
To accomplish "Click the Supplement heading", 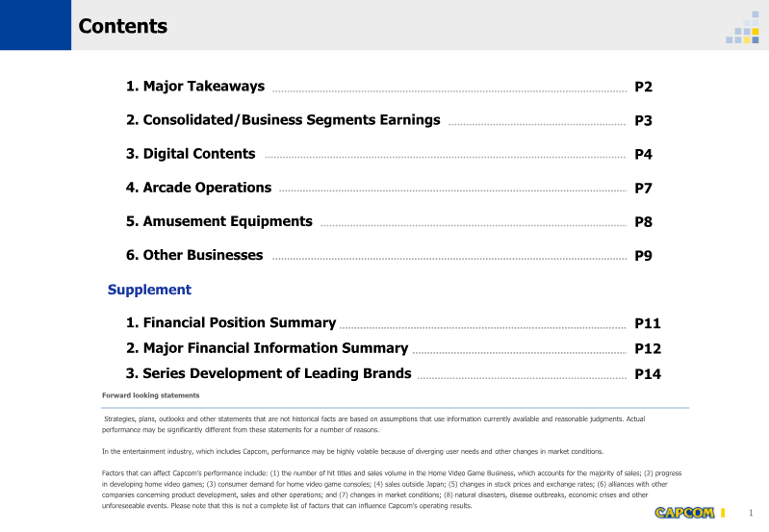I will [x=149, y=290].
